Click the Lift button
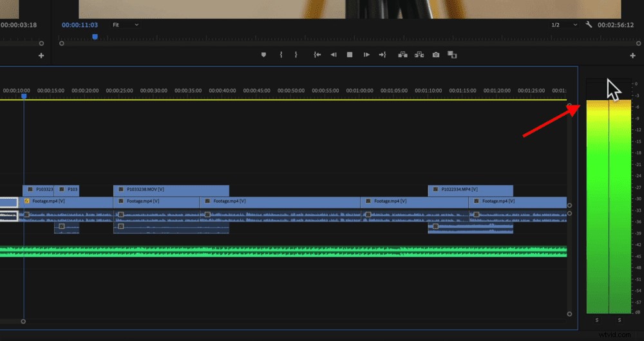Screen dimensions: 644x341 [x=402, y=55]
